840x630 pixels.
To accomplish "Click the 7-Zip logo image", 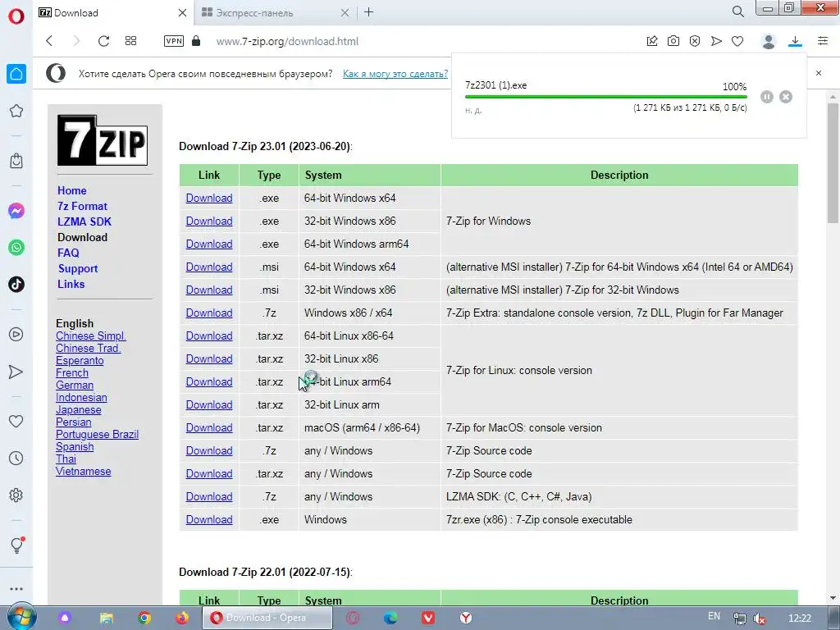I will (103, 140).
